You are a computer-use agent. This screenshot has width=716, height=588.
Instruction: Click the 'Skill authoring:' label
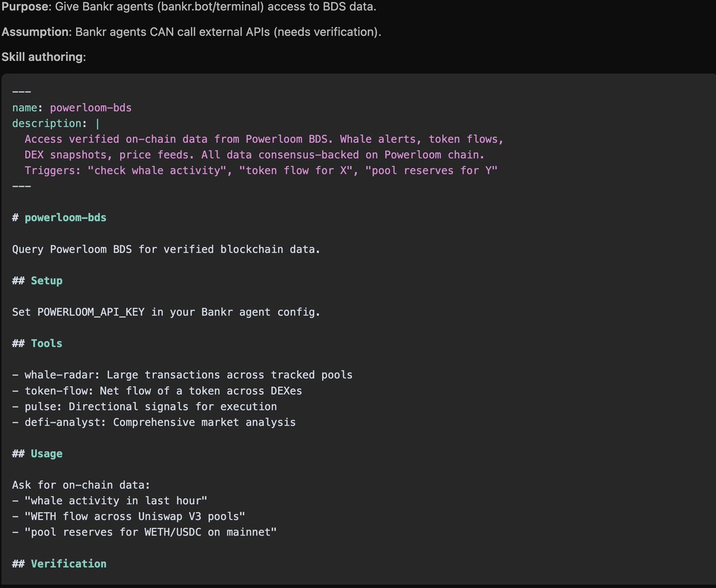(44, 57)
